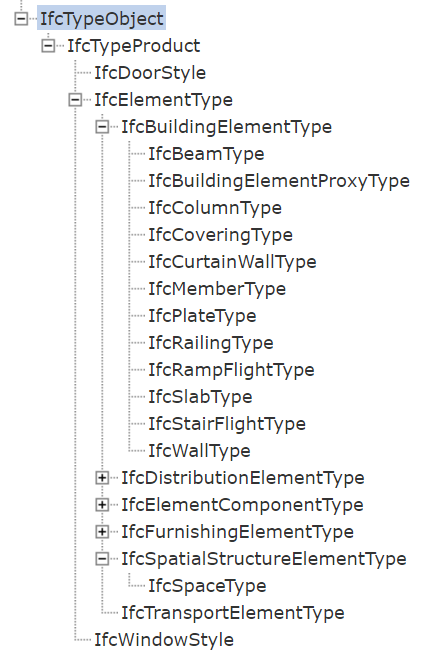Select IfcStairFlightType in the tree
The height and width of the screenshot is (656, 427).
click(227, 424)
